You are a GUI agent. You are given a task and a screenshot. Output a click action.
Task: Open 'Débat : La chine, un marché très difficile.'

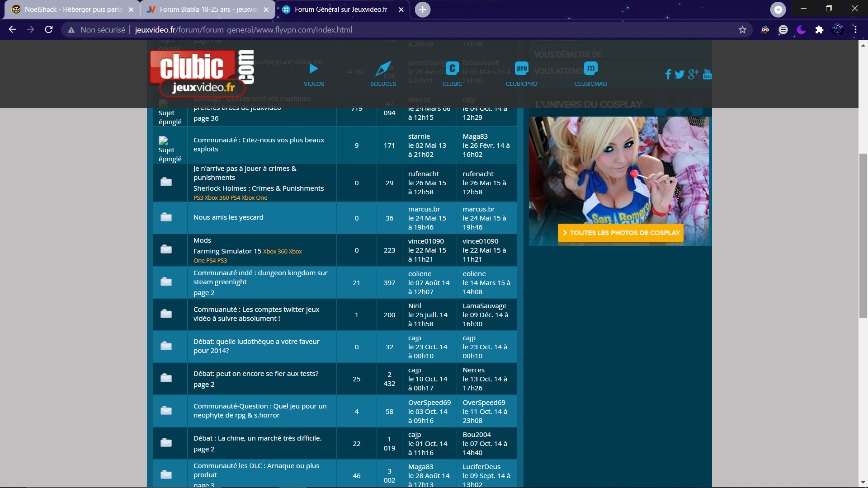(x=257, y=438)
